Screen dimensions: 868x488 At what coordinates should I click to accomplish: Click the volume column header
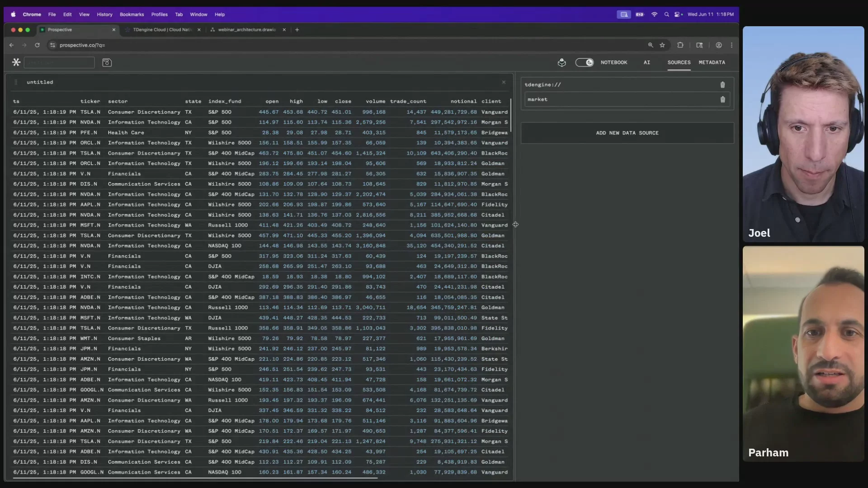coord(376,102)
